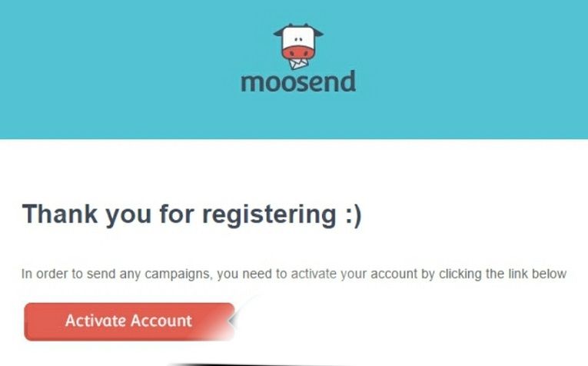Click the cow's right ear
Image resolution: width=588 pixels, height=366 pixels.
317,33
